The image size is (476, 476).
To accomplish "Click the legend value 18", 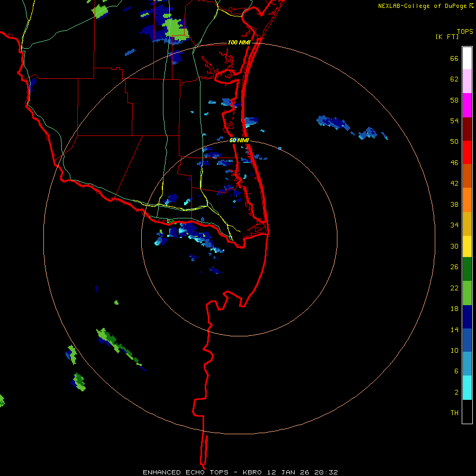I will coord(454,309).
